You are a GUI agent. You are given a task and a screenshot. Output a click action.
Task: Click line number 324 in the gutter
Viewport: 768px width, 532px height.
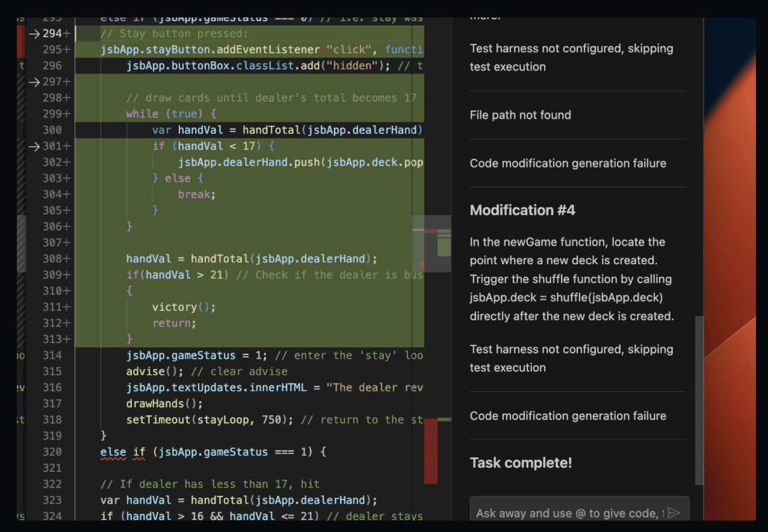(x=52, y=516)
